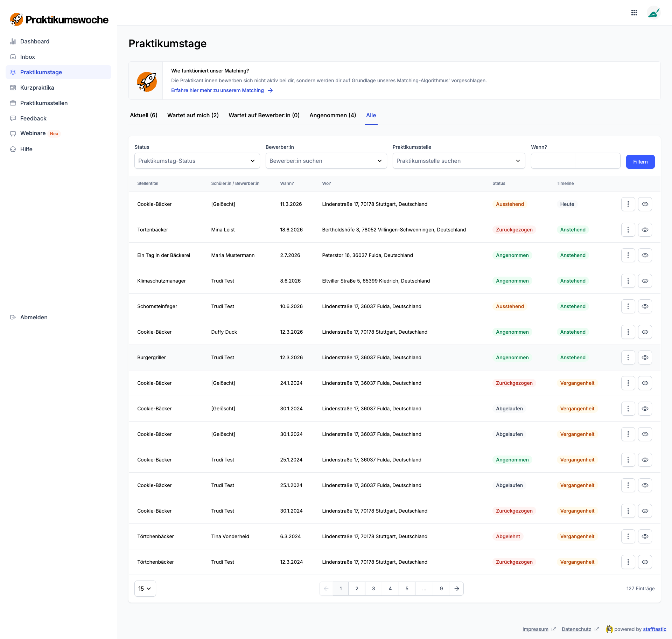
Task: Open the apps grid icon
Action: point(634,13)
